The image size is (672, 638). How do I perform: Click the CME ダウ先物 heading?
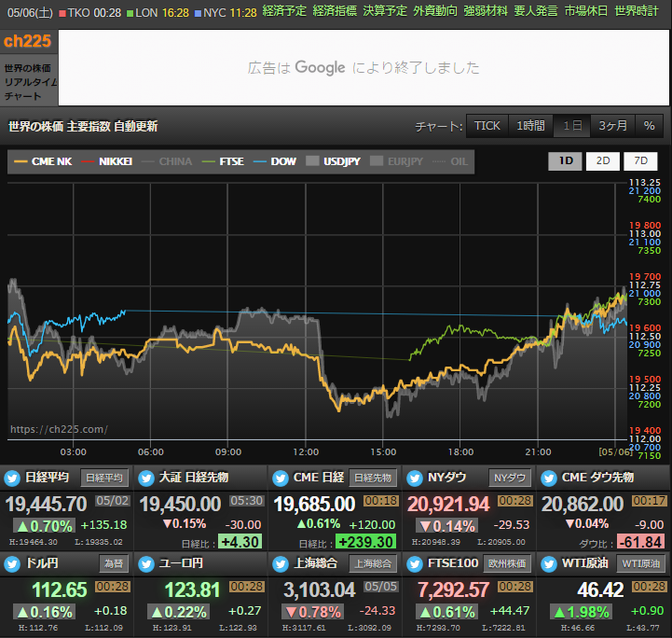(597, 478)
